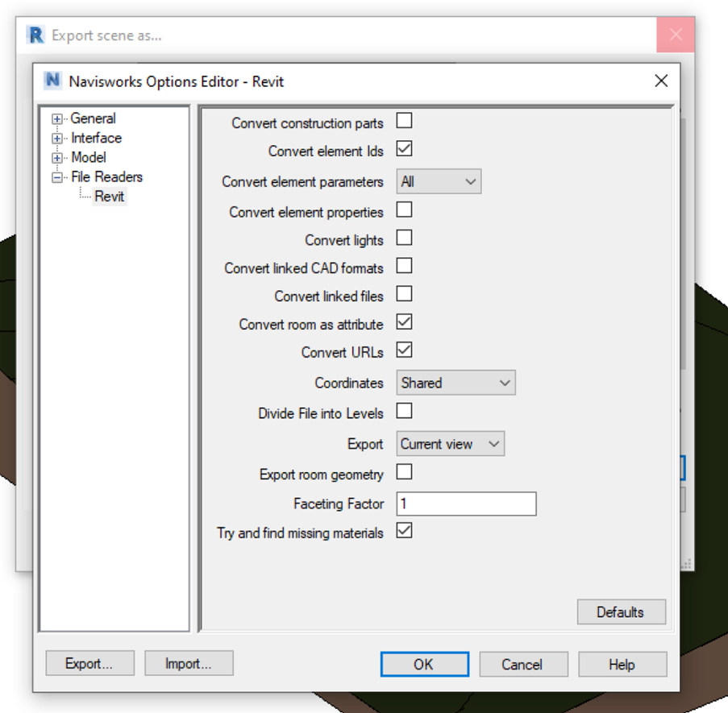Close the Export scene as window
The image size is (728, 713).
(x=676, y=35)
